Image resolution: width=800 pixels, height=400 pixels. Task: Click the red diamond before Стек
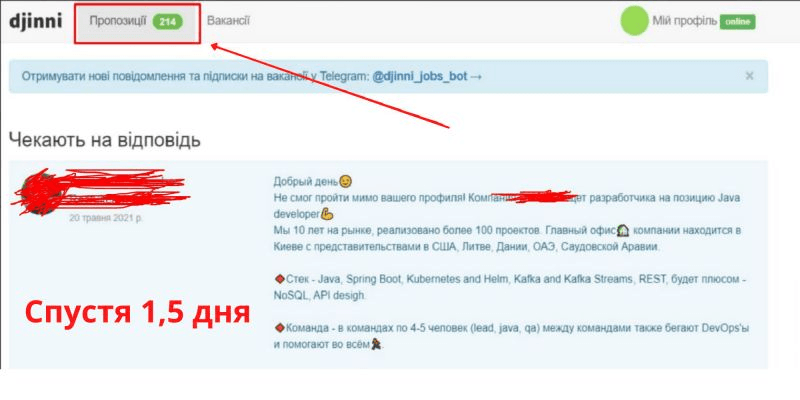[x=279, y=279]
